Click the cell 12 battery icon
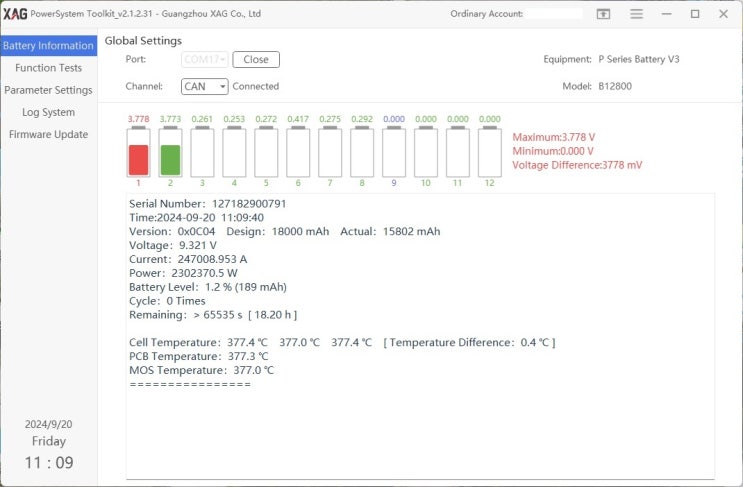 489,153
